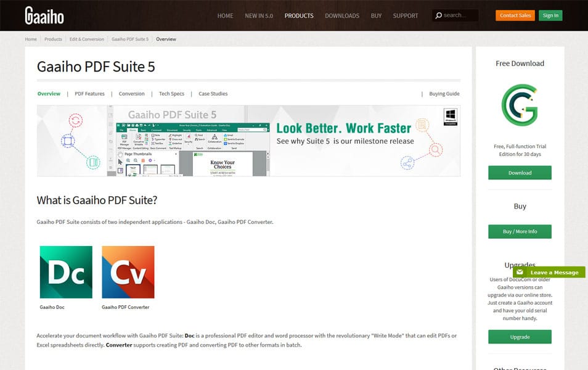The width and height of the screenshot is (588, 370).
Task: Open the Gaaiho PDF Converter Cv icon
Action: (128, 272)
